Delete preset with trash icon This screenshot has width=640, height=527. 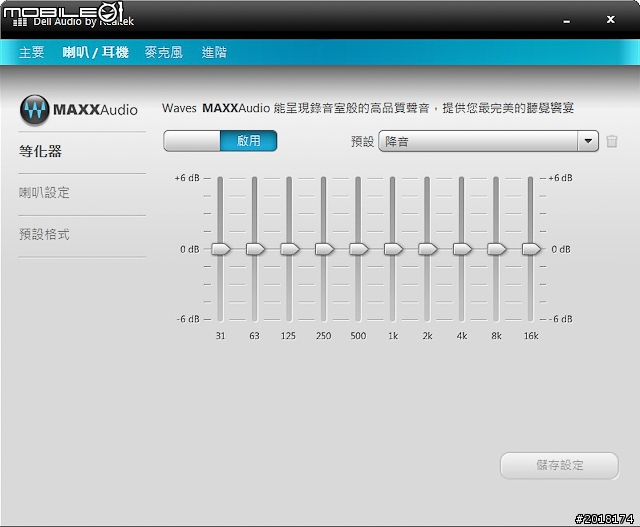[x=611, y=142]
